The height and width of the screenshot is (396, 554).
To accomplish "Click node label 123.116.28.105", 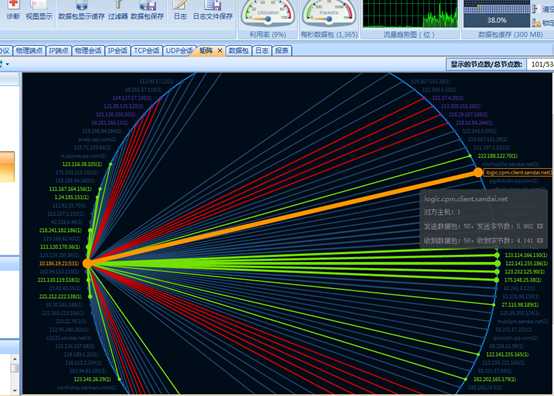I will click(x=82, y=164).
